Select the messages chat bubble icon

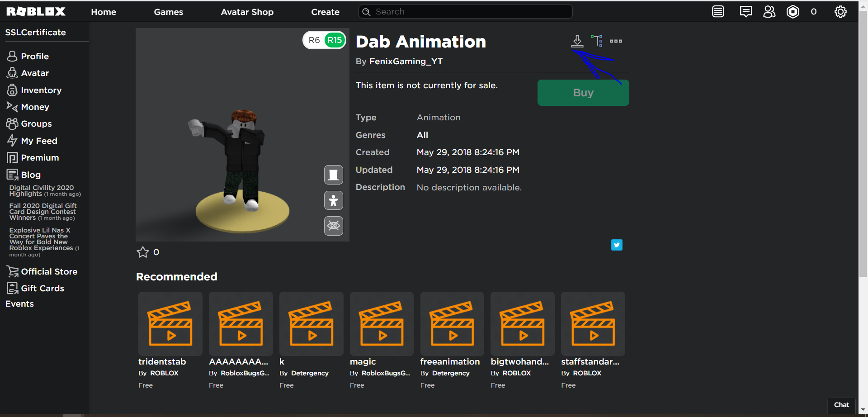coord(746,12)
